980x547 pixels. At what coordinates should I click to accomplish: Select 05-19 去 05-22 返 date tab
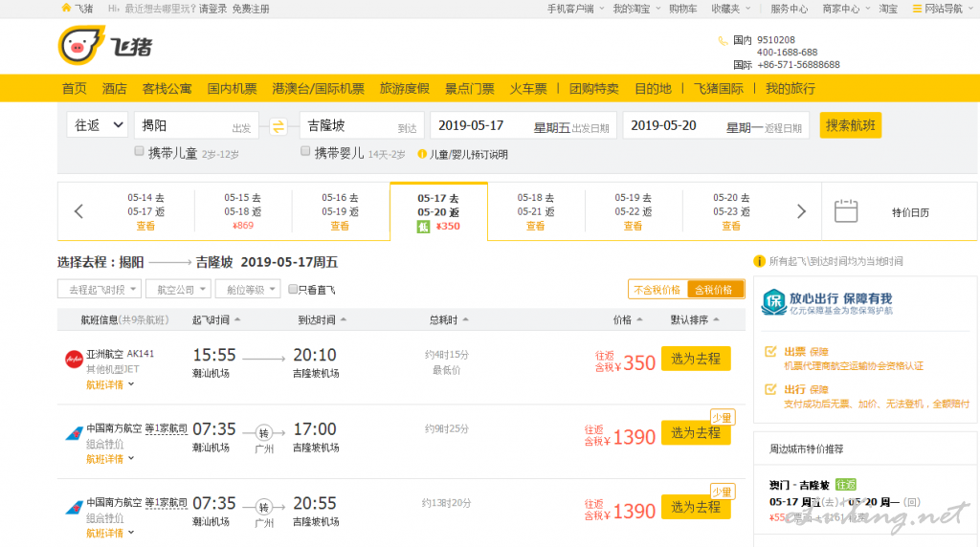click(634, 211)
